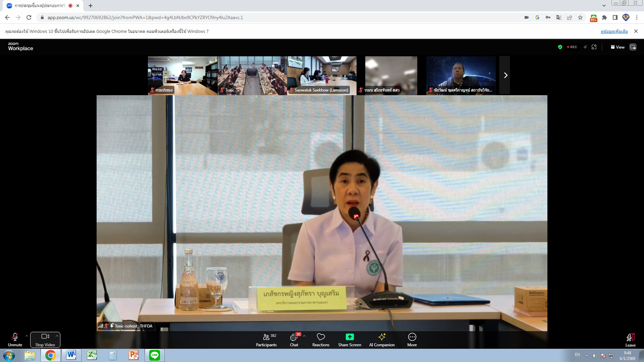
Task: Expand the audio options arrow beside Unmute
Action: point(27,336)
